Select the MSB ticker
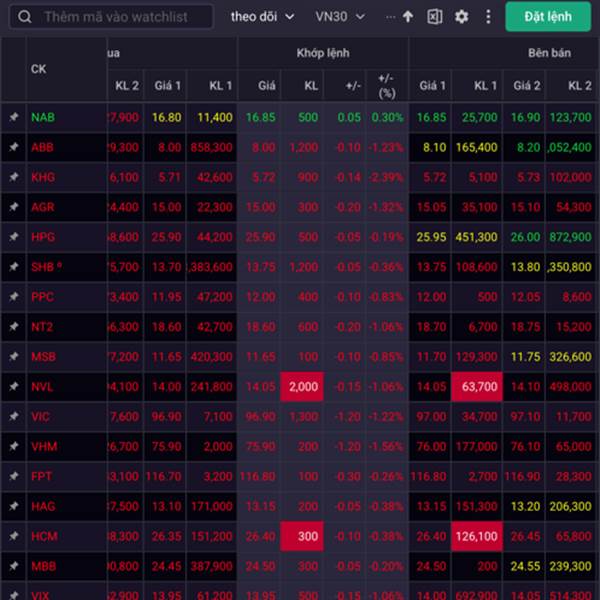Image resolution: width=600 pixels, height=600 pixels. click(43, 356)
